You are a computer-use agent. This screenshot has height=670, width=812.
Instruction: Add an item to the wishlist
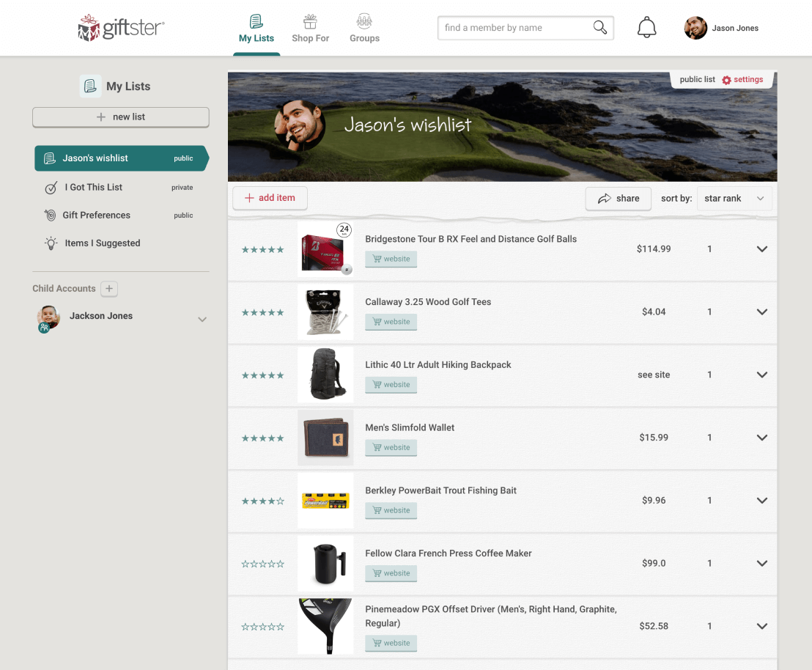pos(270,198)
